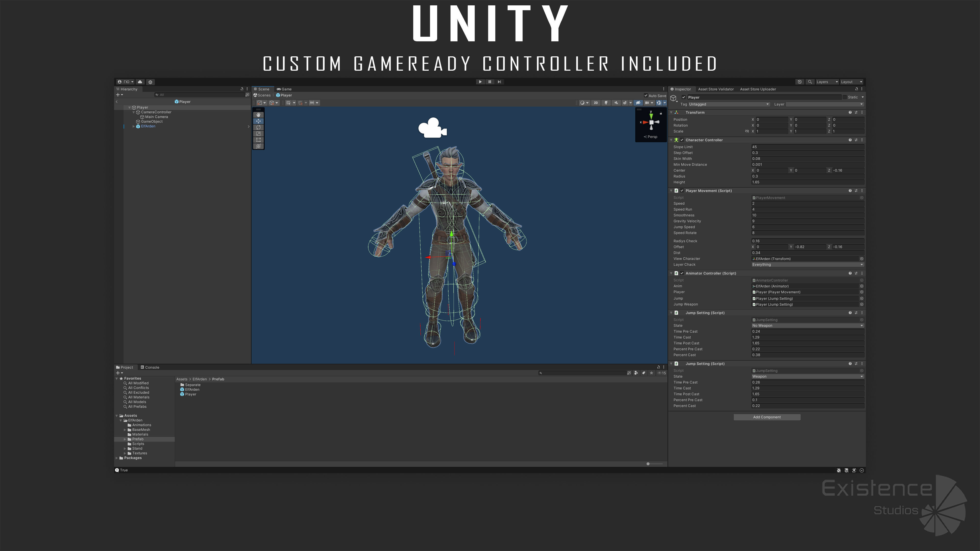Toggle 2D scene view mode
980x551 pixels.
tap(596, 103)
